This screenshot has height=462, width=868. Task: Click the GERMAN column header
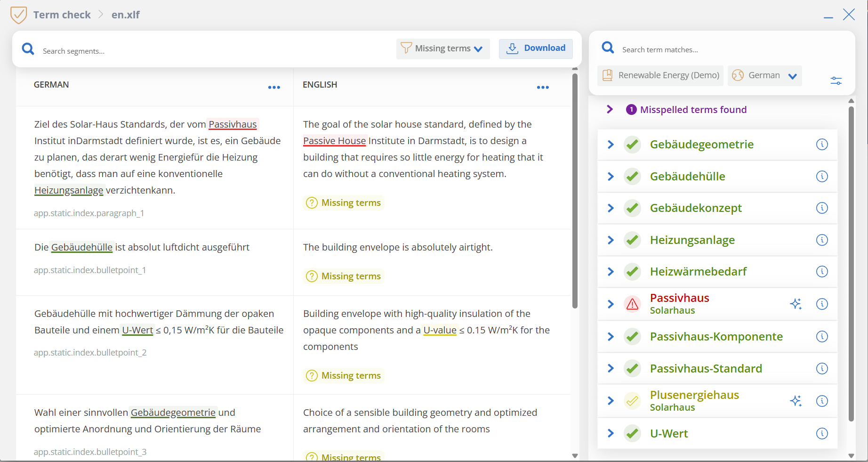(x=51, y=85)
